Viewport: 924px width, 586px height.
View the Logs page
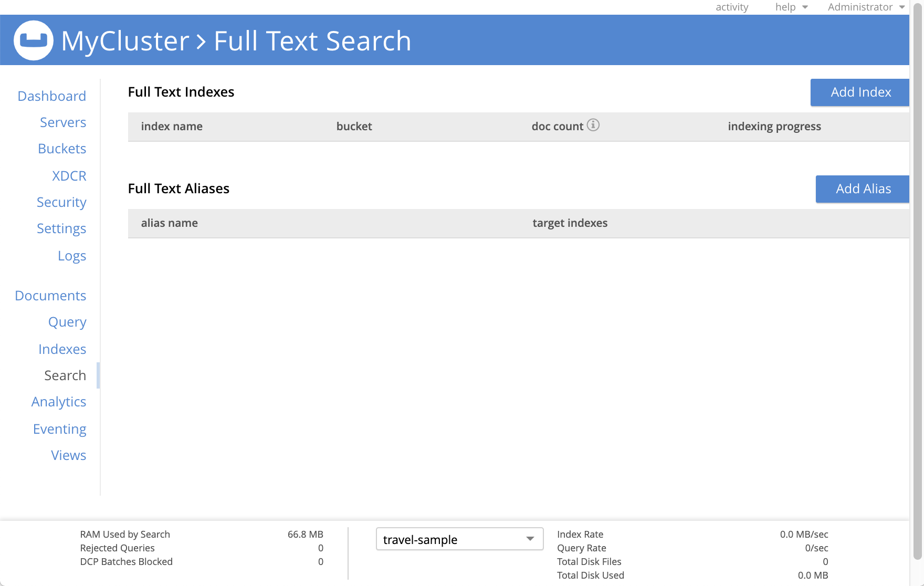[x=72, y=256]
